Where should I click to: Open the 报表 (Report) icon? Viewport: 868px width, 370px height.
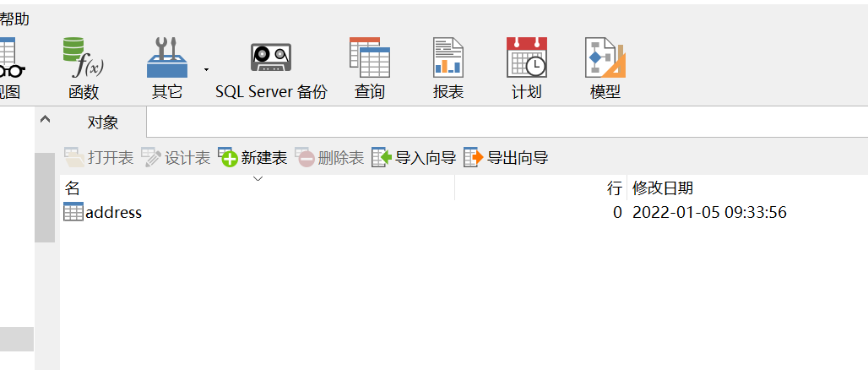448,68
